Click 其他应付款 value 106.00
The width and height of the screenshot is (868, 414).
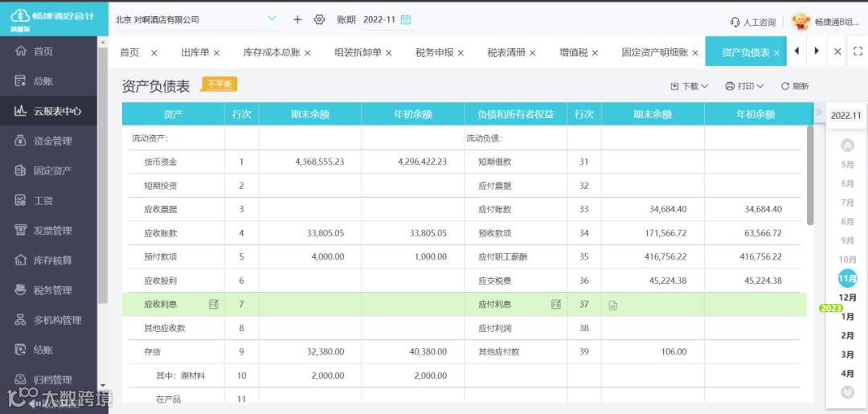click(674, 351)
